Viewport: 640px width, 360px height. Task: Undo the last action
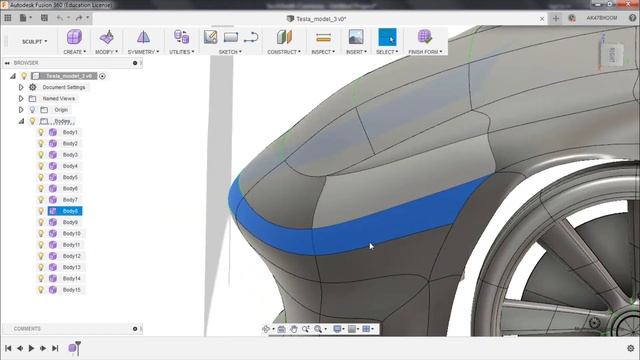coord(60,18)
